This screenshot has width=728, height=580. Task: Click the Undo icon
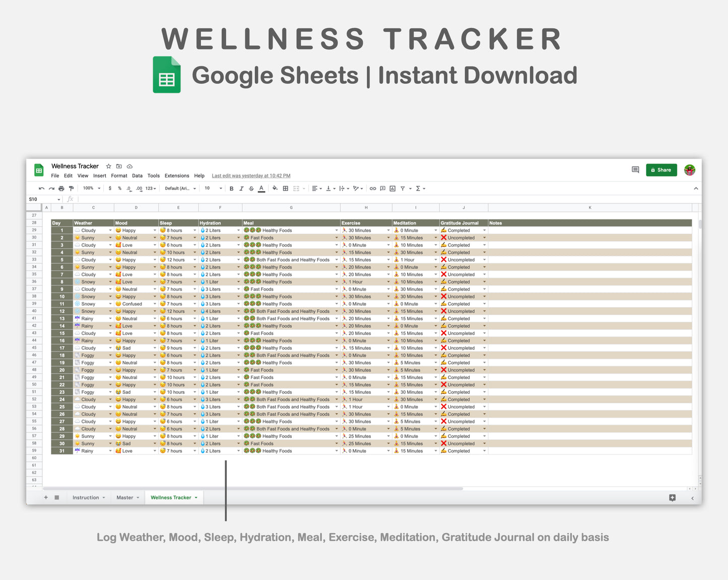point(41,188)
